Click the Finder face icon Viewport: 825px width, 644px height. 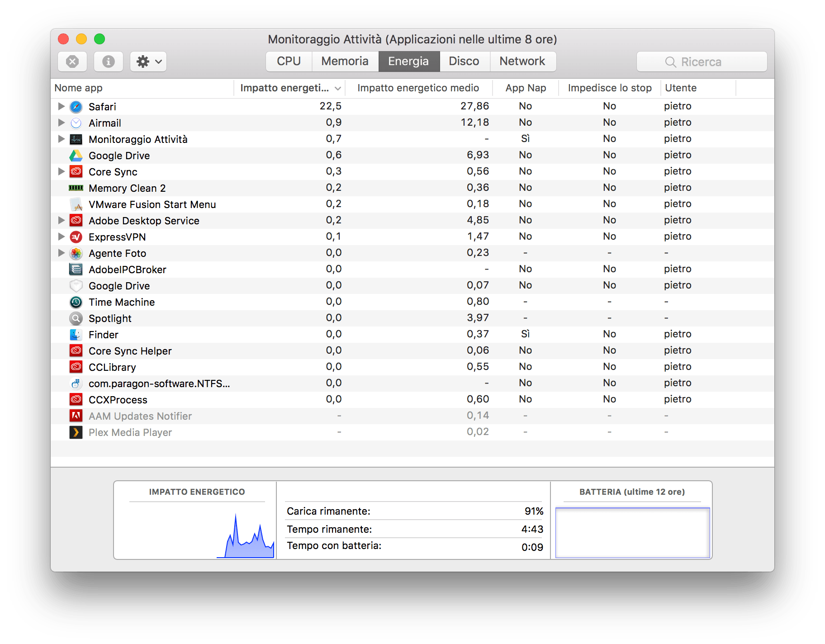[x=76, y=335]
